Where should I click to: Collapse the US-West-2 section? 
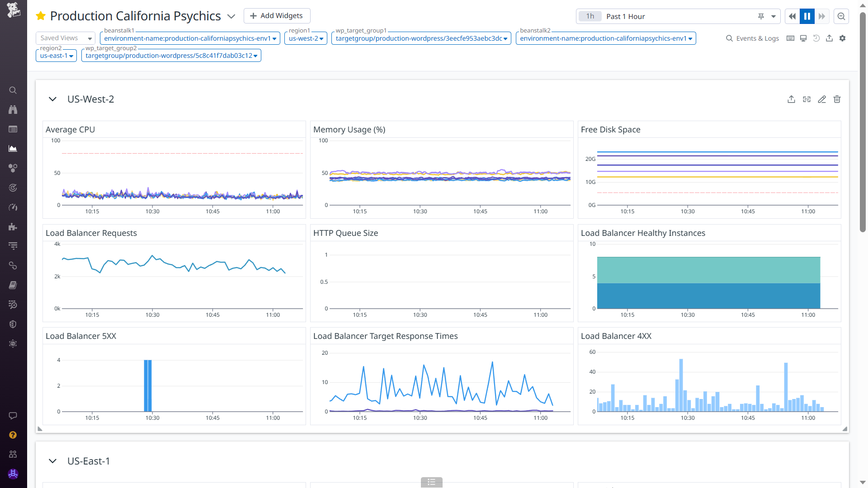(x=52, y=99)
